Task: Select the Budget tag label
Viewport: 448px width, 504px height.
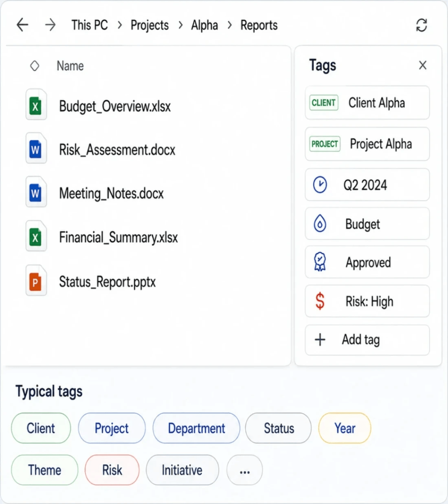Action: tap(363, 224)
